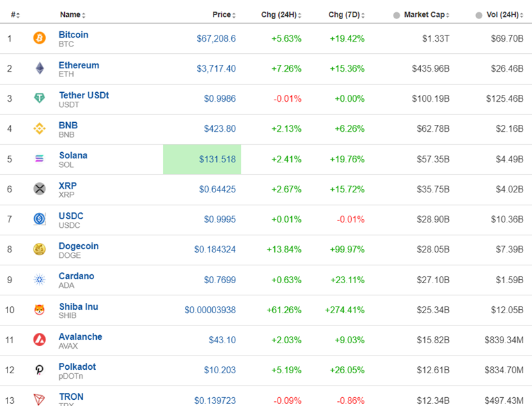
Task: Click the gray dot beside Market Cap
Action: coord(396,15)
